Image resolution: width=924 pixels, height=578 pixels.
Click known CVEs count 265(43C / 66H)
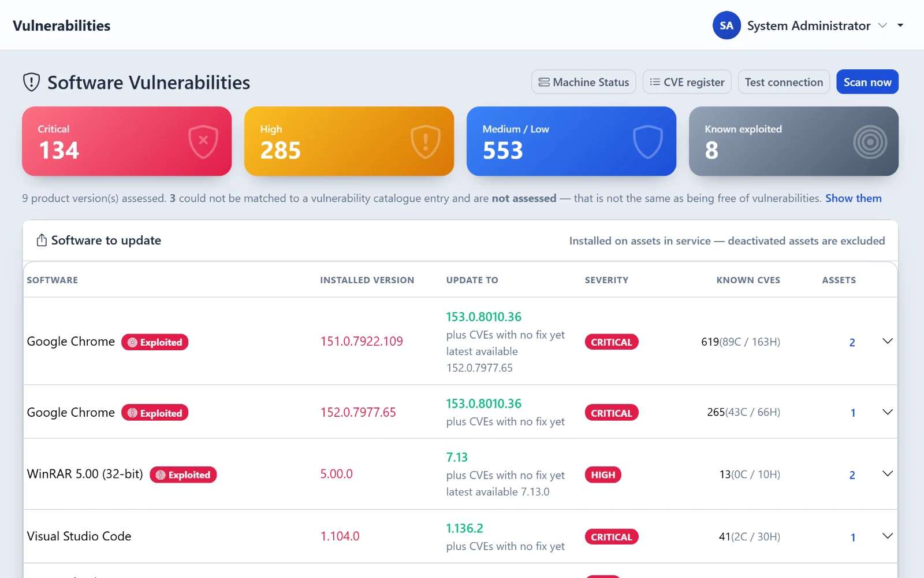tap(744, 412)
